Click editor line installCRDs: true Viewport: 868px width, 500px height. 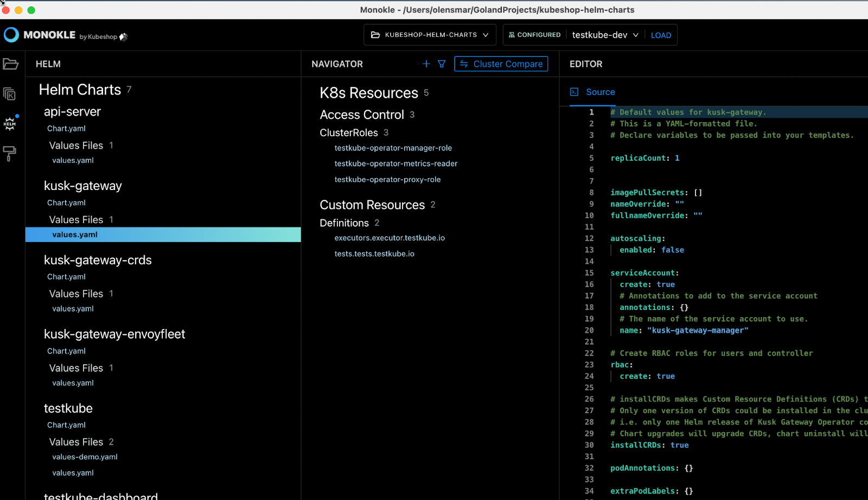tap(649, 445)
